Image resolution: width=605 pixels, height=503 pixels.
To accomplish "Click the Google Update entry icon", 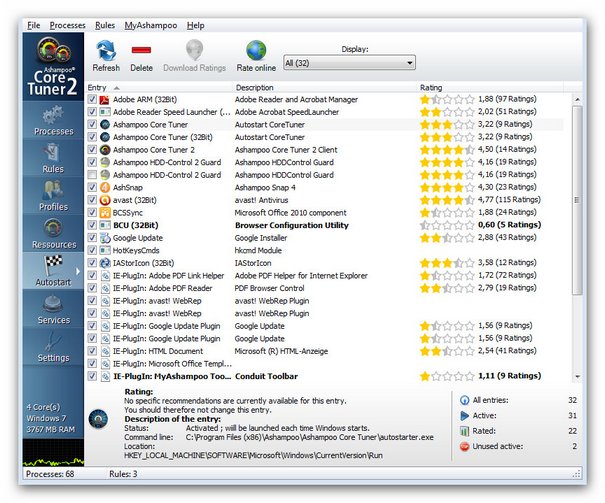I will tap(105, 238).
